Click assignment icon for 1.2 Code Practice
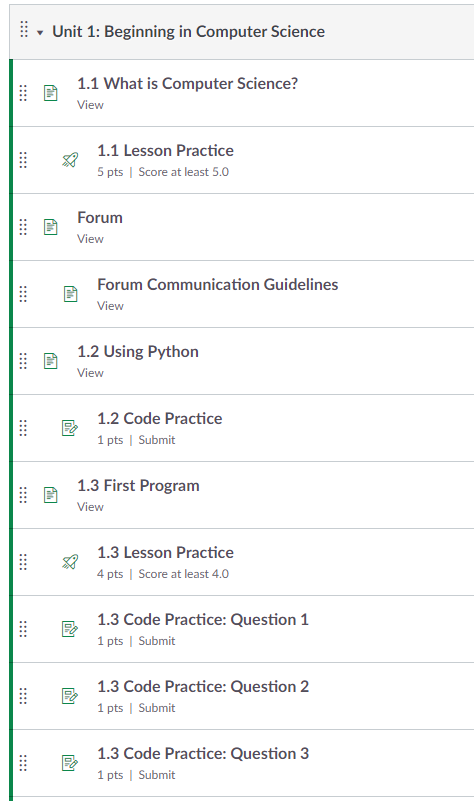474x801 pixels. 70,428
